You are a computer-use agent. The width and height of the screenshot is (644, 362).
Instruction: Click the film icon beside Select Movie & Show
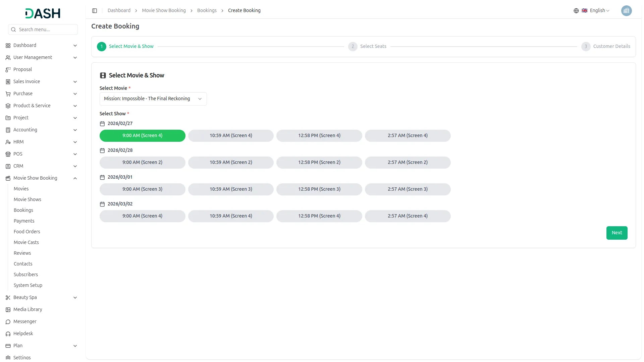tap(103, 75)
